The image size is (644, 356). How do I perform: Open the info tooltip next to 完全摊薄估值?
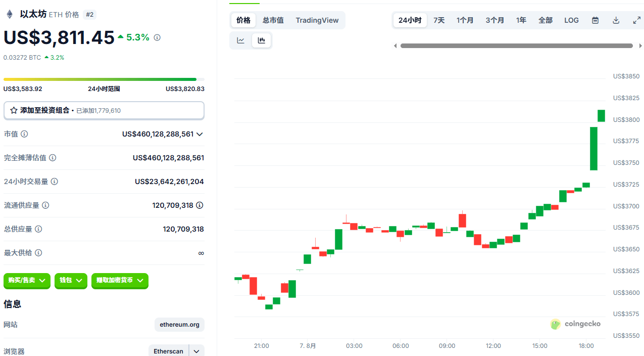click(53, 158)
